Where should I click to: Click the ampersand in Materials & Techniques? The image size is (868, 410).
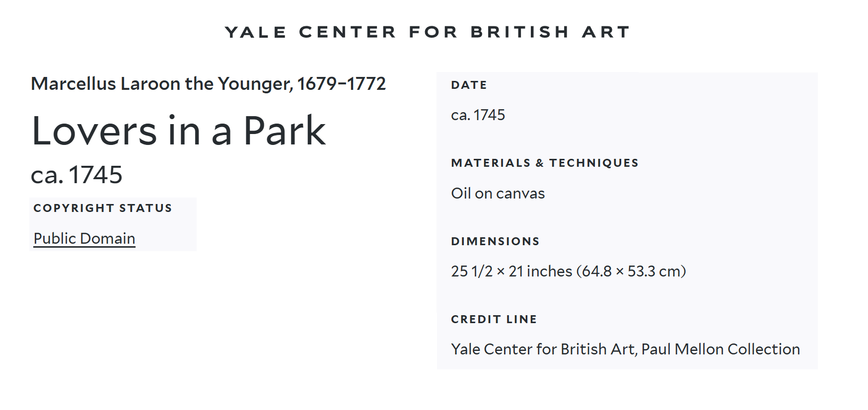point(540,163)
